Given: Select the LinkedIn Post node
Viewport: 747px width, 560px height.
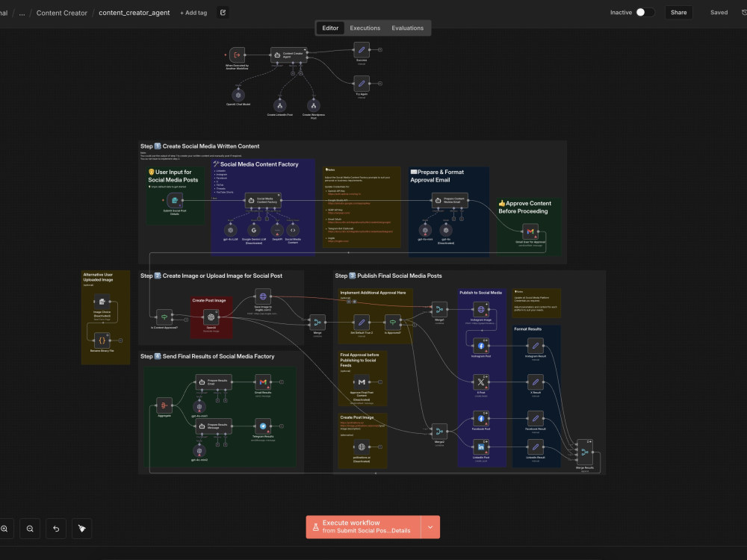Looking at the screenshot, I should point(480,447).
